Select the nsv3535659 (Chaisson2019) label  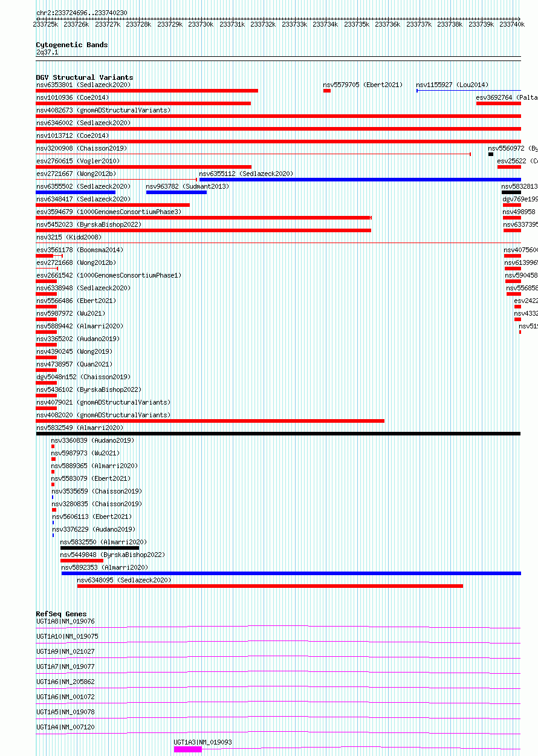[97, 491]
